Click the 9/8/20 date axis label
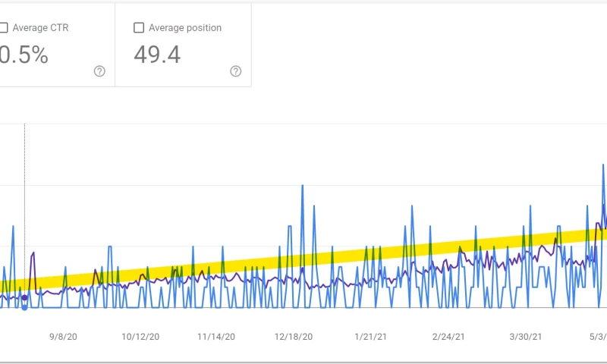This screenshot has width=607, height=364. click(63, 336)
